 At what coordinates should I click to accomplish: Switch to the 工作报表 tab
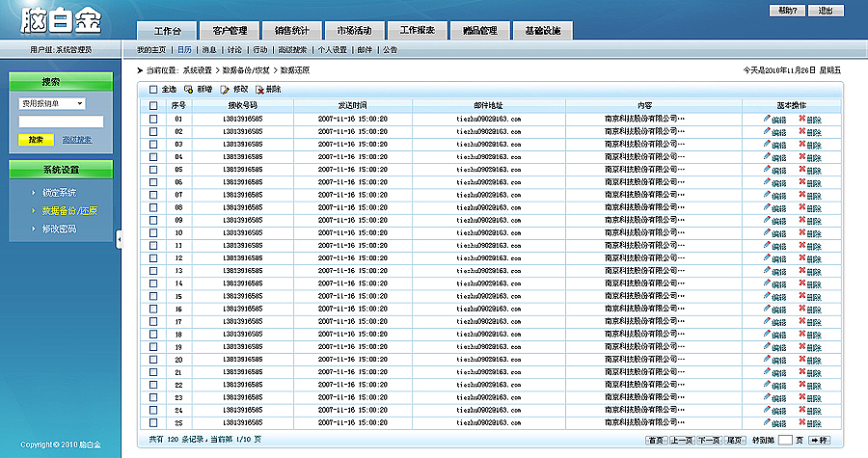(418, 31)
